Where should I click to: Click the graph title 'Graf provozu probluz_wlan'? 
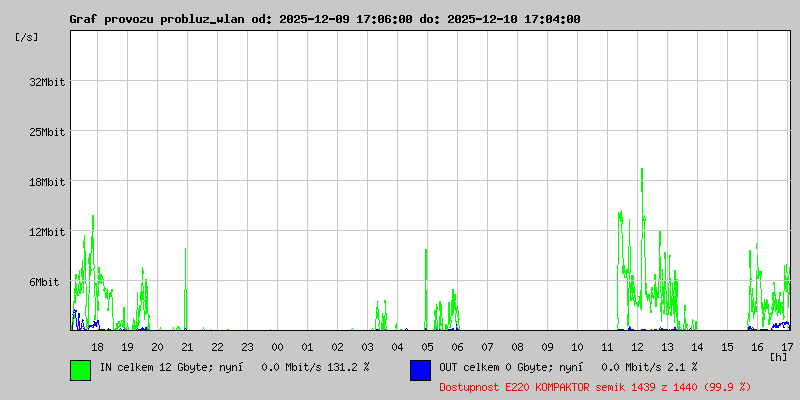[159, 19]
